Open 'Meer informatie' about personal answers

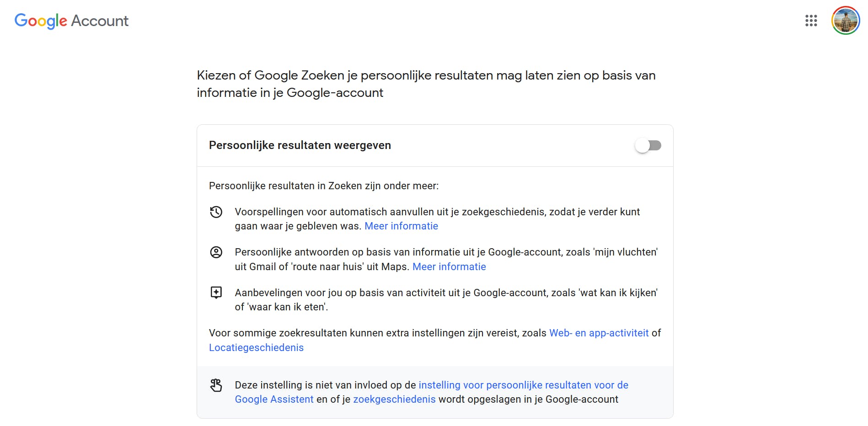449,267
